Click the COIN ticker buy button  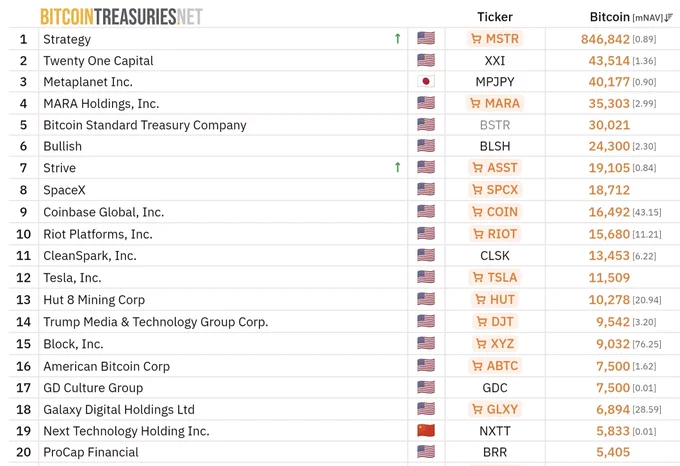pyautogui.click(x=495, y=212)
